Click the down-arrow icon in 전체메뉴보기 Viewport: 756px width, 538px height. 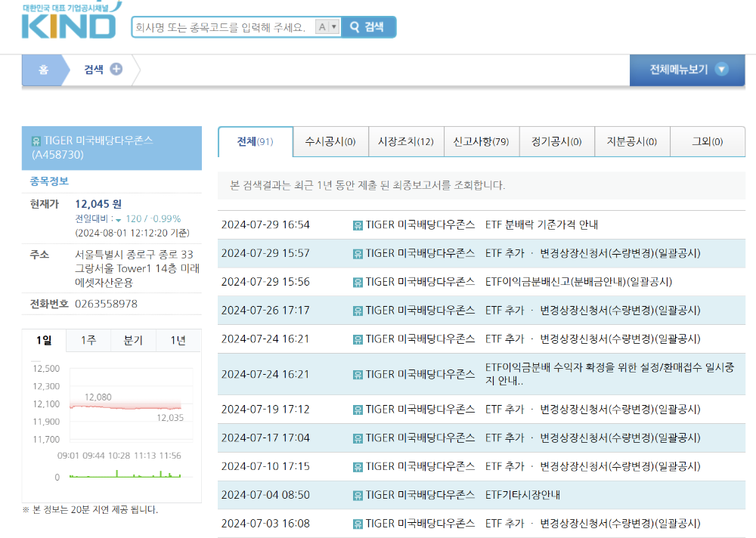721,70
